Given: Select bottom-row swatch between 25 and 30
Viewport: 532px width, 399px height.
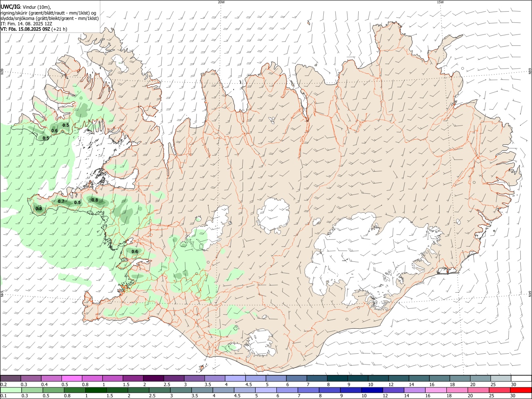Looking at the screenshot, I should pyautogui.click(x=500, y=390).
